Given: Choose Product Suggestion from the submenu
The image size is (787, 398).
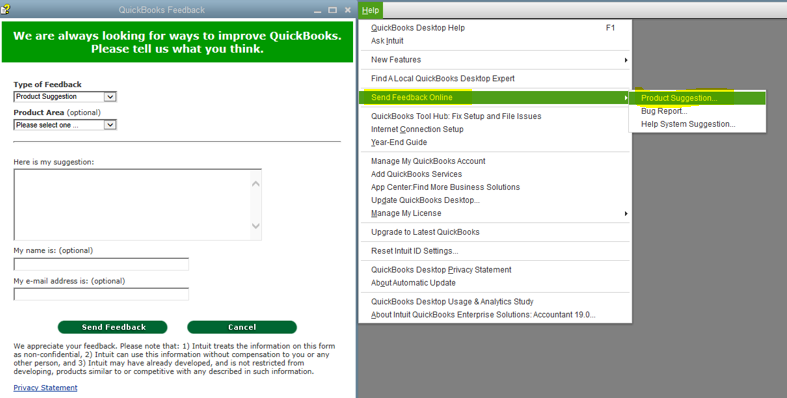Looking at the screenshot, I should 697,98.
